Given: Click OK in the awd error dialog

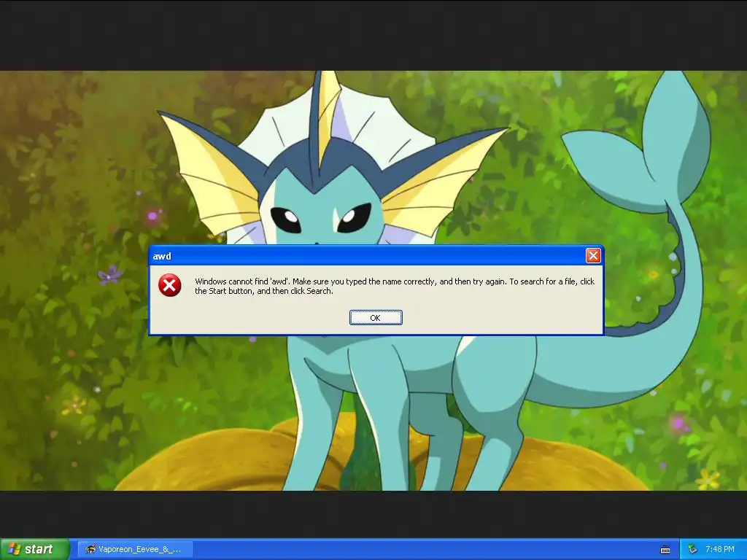Looking at the screenshot, I should pos(376,318).
